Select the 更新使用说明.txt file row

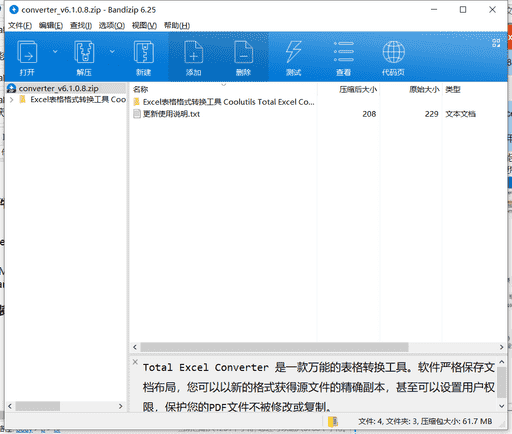tap(171, 114)
